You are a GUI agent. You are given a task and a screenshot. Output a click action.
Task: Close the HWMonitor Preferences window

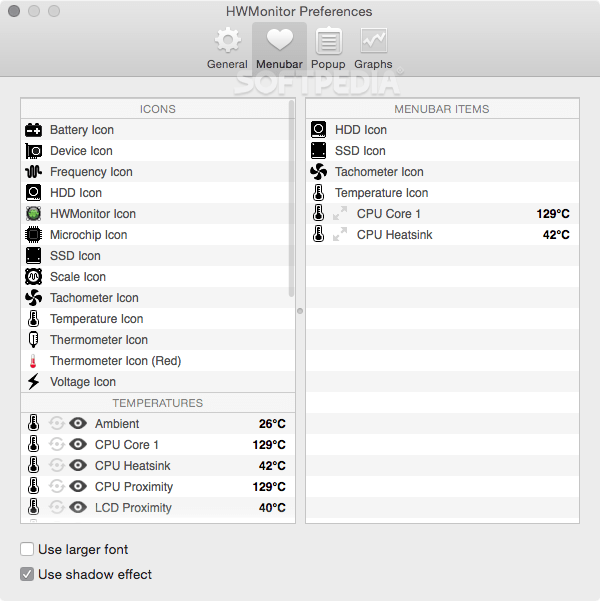[x=14, y=11]
